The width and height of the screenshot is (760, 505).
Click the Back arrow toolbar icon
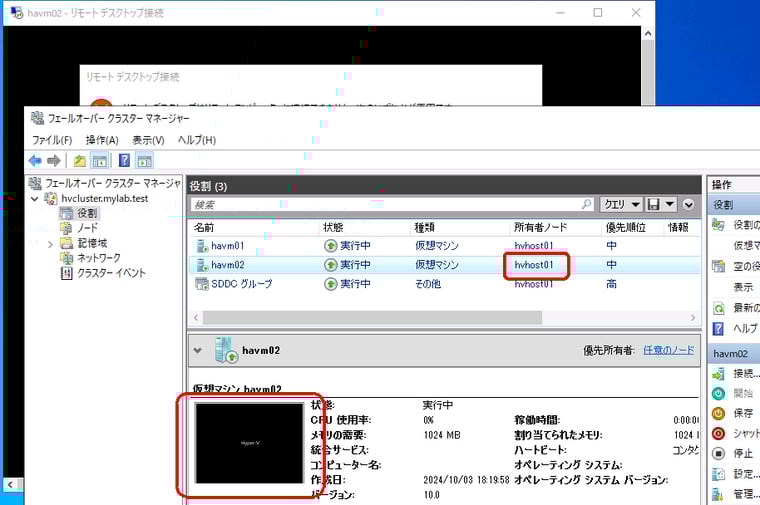click(x=35, y=160)
